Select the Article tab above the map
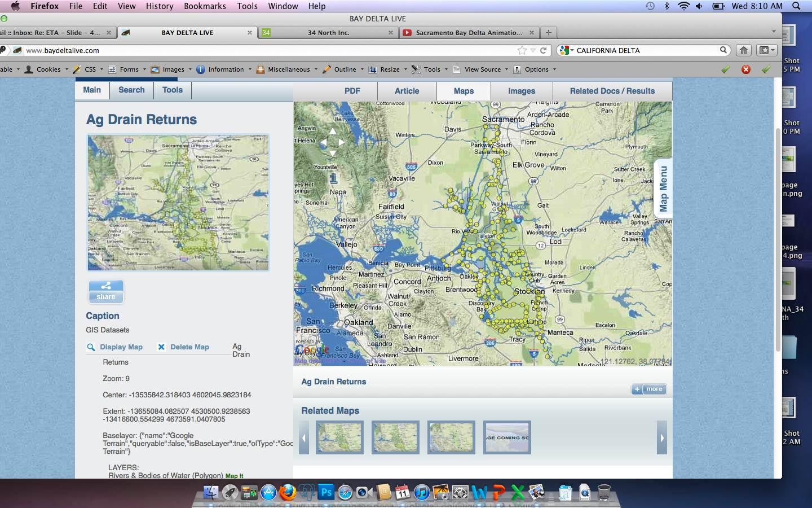Screen dimensions: 812x508 click(x=407, y=91)
